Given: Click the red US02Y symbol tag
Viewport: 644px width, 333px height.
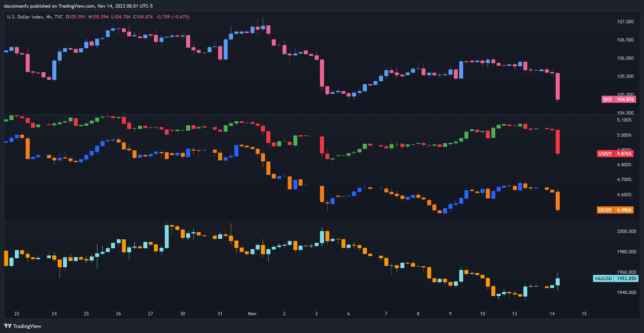Looking at the screenshot, I should tap(605, 154).
